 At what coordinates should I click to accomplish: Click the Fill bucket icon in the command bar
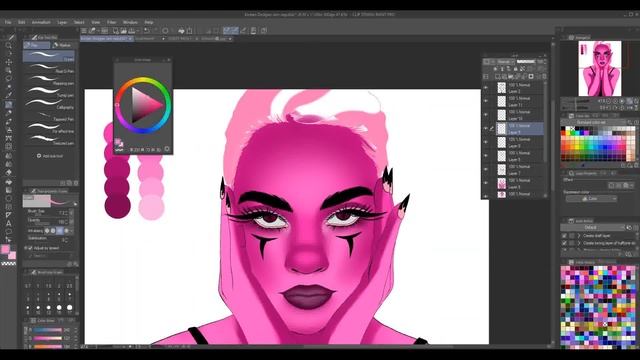pos(181,31)
